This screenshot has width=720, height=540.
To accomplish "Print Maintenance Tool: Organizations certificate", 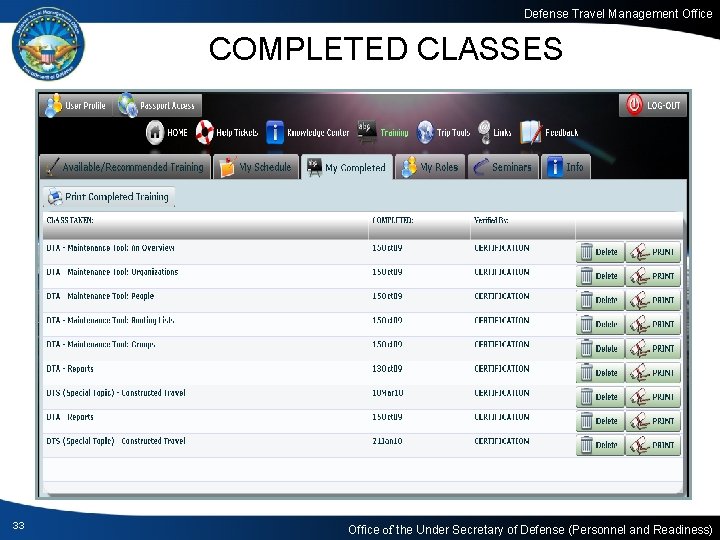I will [653, 276].
